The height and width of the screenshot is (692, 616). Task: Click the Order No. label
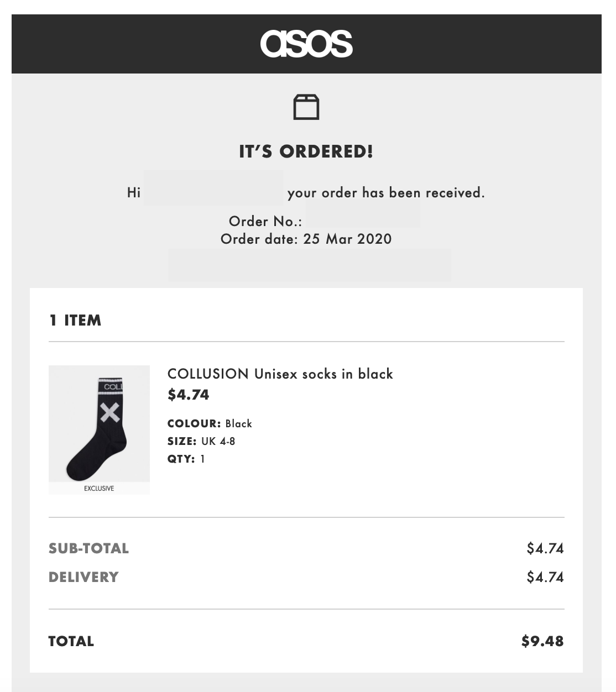265,222
